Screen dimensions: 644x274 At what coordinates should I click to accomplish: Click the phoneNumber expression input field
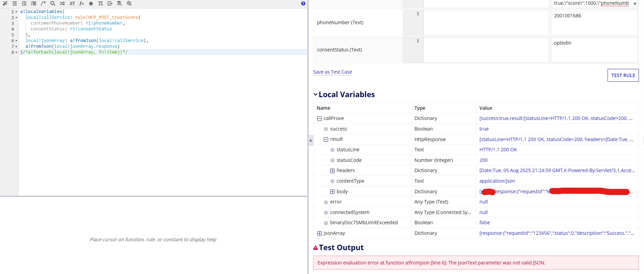[486, 22]
